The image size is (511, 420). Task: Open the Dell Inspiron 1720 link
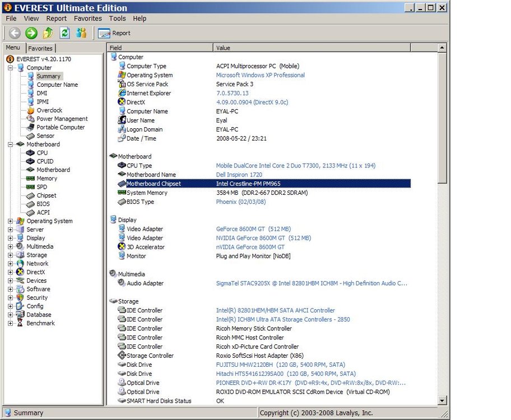point(239,175)
